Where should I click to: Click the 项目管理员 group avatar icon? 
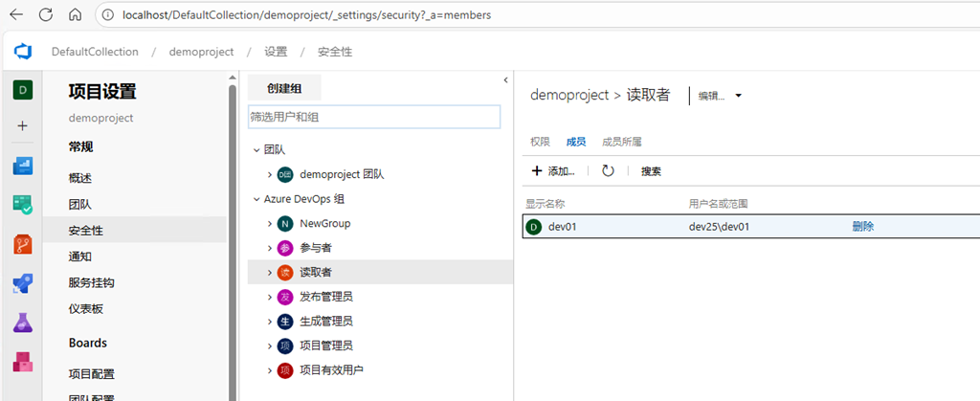[x=285, y=345]
